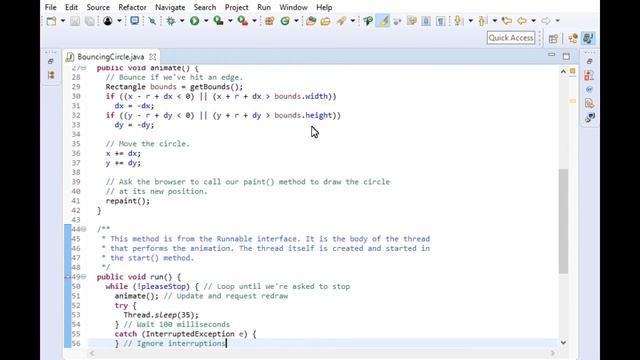This screenshot has width=640, height=360.
Task: Collapse the run() method at line 49
Action: [84, 277]
